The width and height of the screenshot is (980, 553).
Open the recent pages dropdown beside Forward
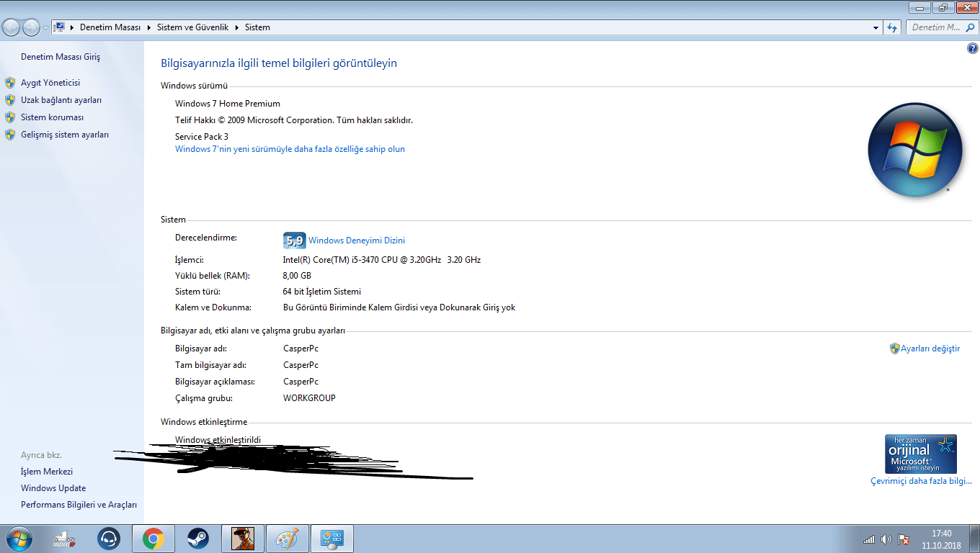(45, 27)
